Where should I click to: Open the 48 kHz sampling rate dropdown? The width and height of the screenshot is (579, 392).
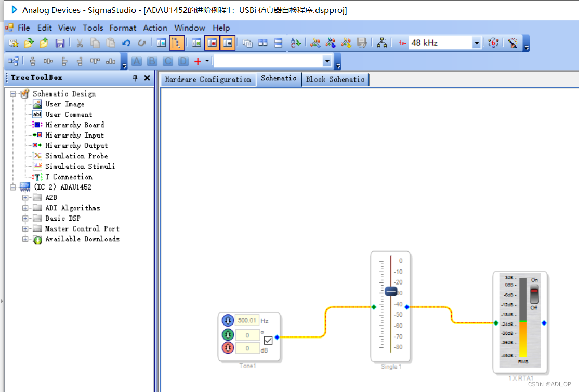point(476,43)
